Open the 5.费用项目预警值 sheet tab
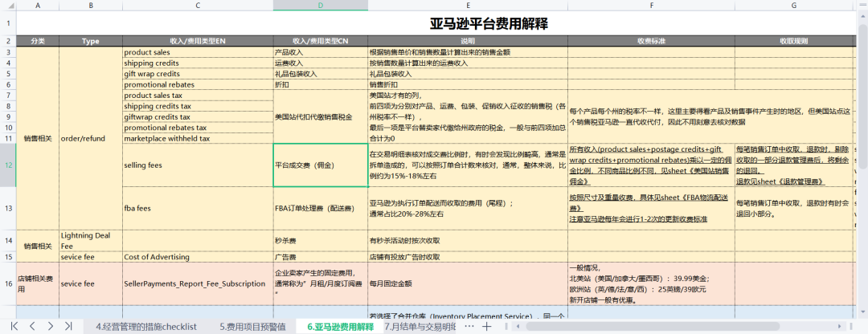The width and height of the screenshot is (868, 334). coord(252,326)
